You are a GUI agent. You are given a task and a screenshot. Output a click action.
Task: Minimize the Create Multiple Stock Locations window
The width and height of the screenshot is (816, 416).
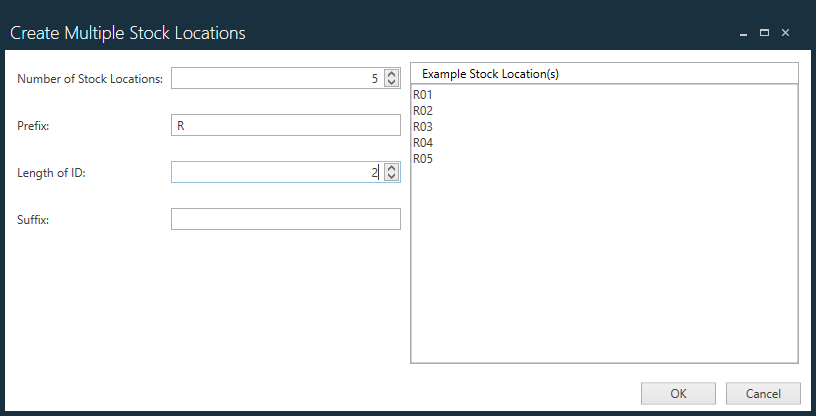click(x=743, y=33)
